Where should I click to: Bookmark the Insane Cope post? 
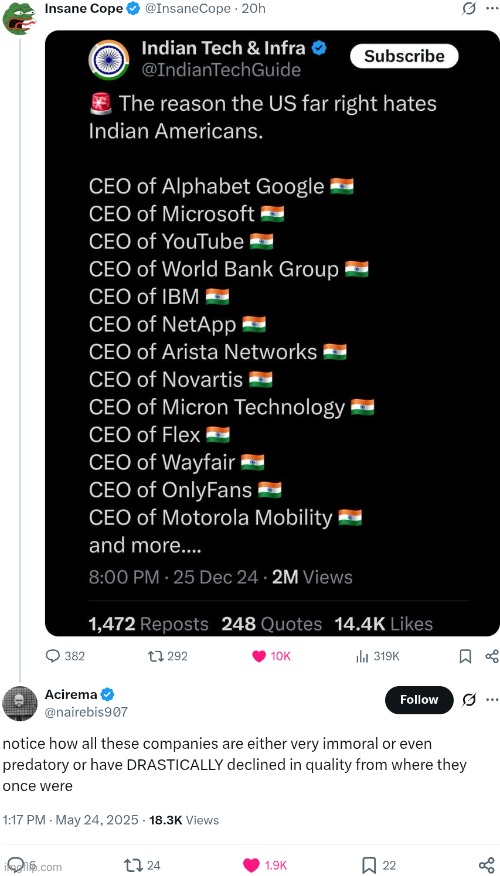[465, 656]
